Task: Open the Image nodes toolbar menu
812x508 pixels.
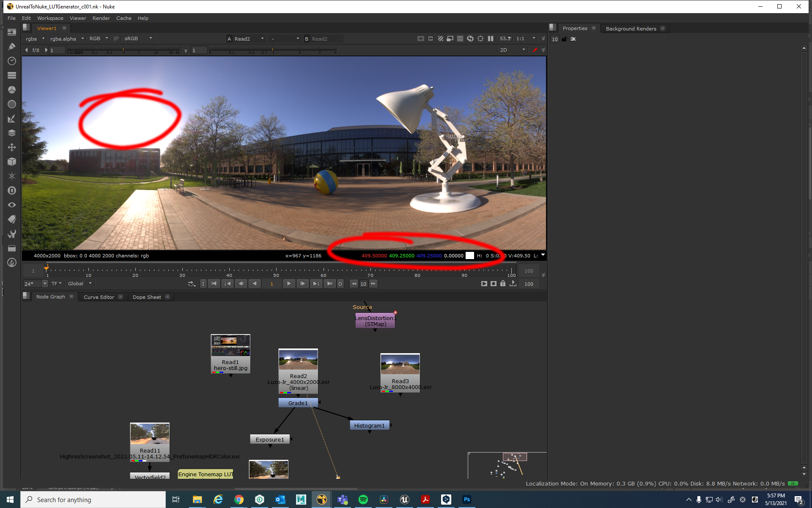Action: pyautogui.click(x=12, y=32)
